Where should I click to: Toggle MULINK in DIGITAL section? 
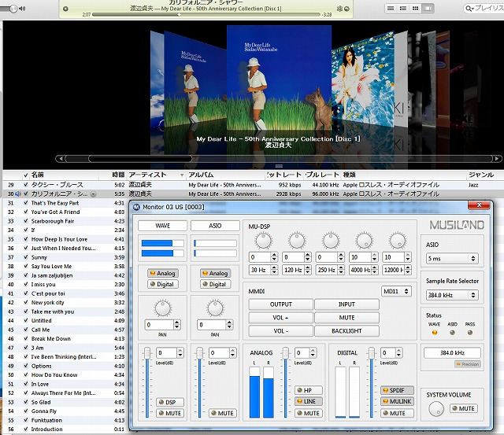coord(398,402)
